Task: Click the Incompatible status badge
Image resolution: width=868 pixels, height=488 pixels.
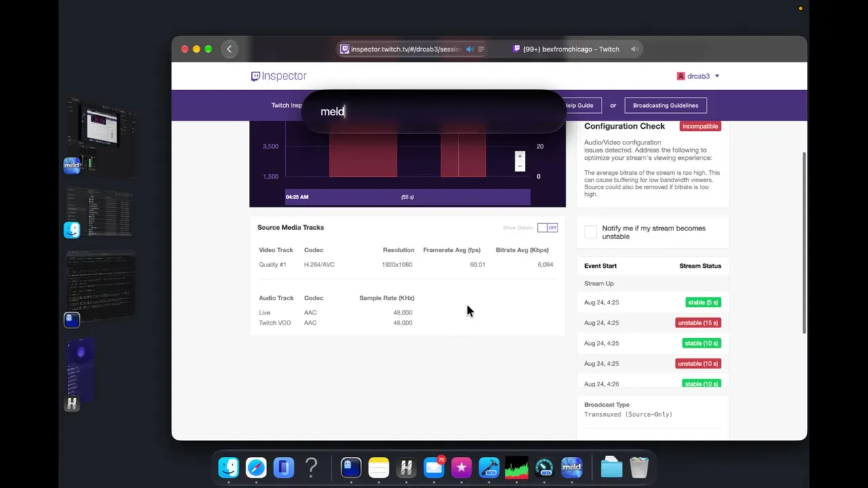Action: pos(700,126)
